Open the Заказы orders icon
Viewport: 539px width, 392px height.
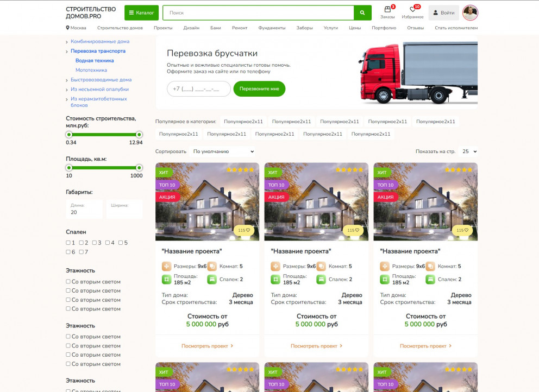(x=387, y=10)
